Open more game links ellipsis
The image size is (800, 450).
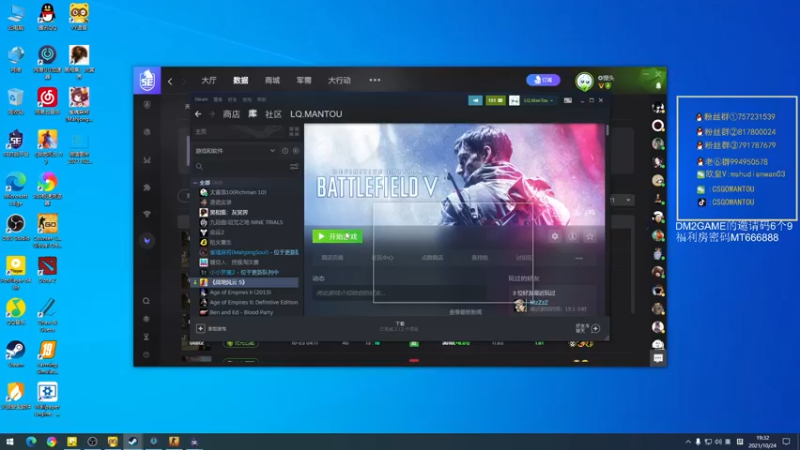point(579,258)
